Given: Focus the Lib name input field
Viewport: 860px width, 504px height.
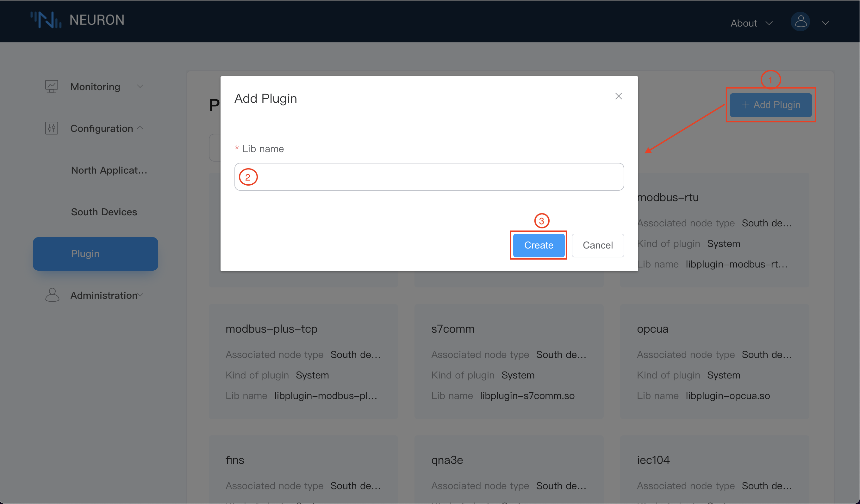Looking at the screenshot, I should click(x=429, y=177).
